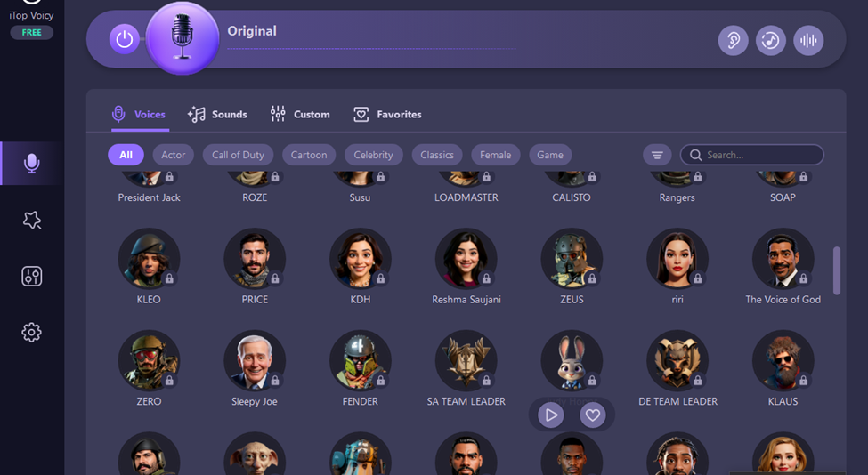
Task: Switch to the Custom tab
Action: click(x=300, y=114)
